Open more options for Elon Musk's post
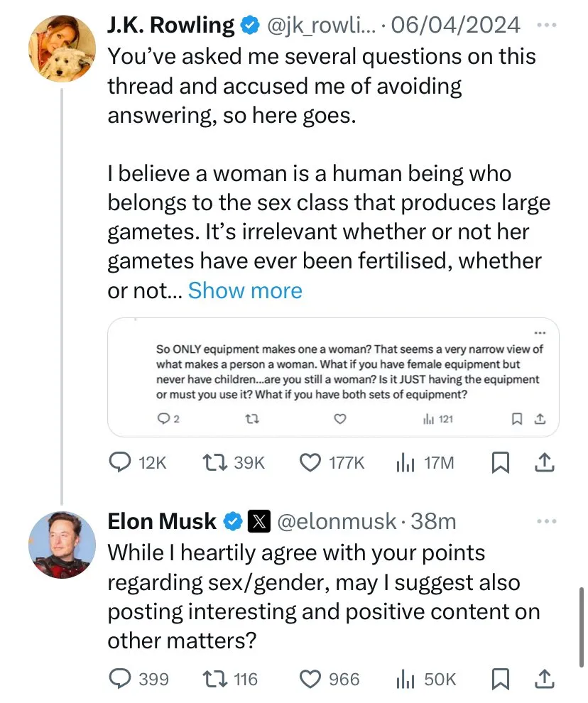This screenshot has height=703, width=588. point(546,521)
